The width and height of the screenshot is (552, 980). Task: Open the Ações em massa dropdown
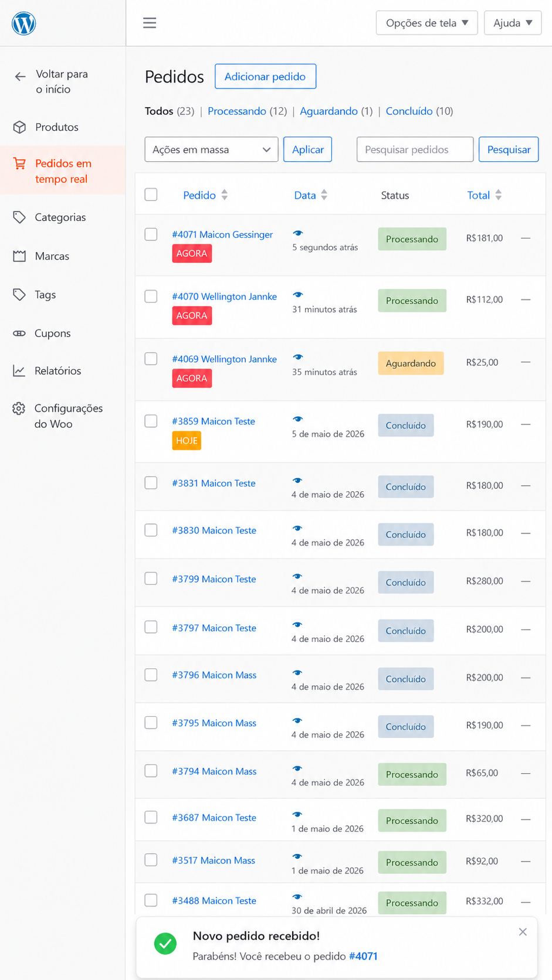click(211, 149)
